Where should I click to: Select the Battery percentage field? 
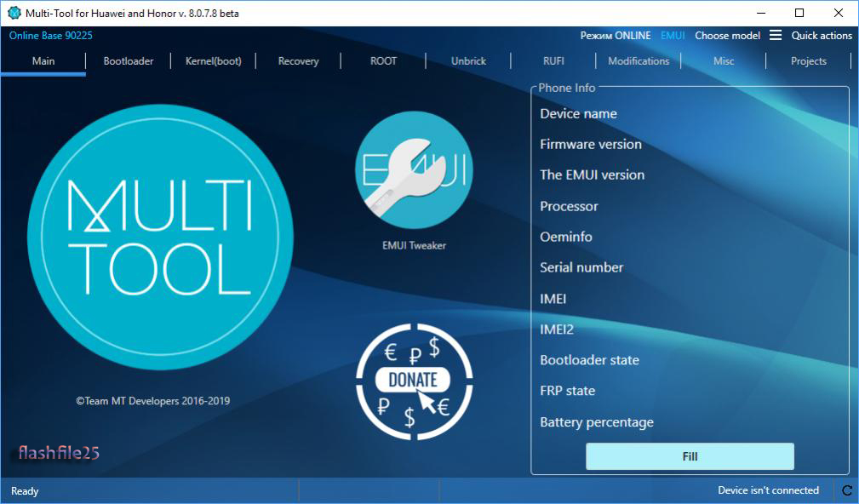pyautogui.click(x=597, y=421)
